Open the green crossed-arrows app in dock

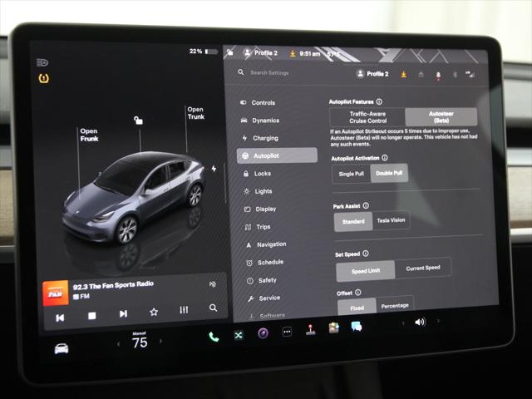[x=239, y=335]
